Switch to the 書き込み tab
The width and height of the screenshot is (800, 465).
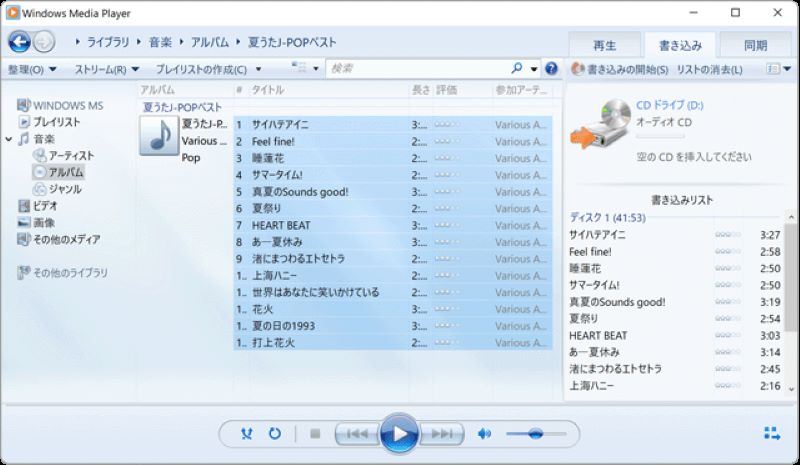680,45
